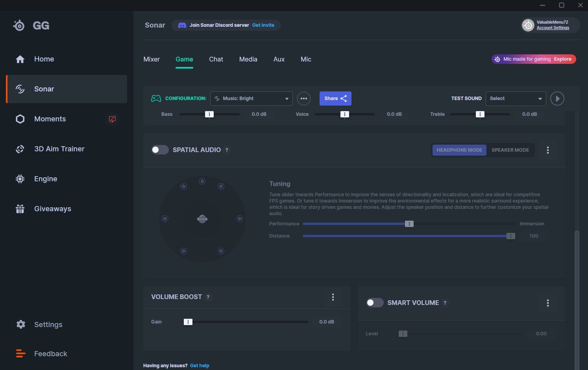Open the Test Sound Select dropdown

[516, 99]
